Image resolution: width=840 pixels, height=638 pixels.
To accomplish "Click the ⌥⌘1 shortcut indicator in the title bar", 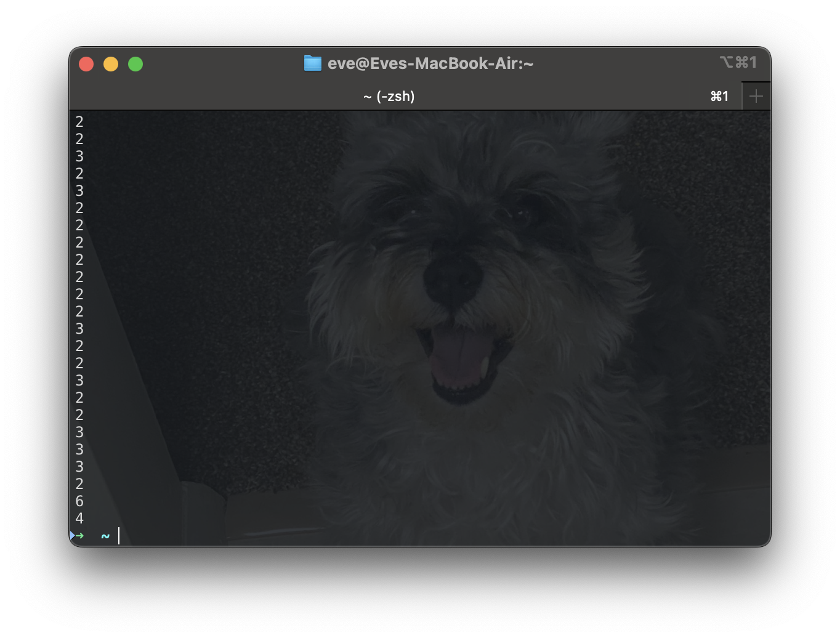I will coord(740,62).
